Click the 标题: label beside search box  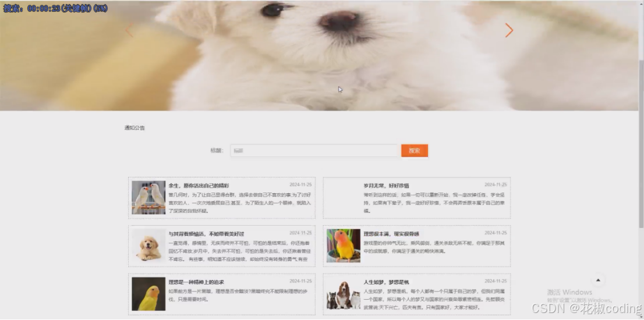pyautogui.click(x=217, y=151)
